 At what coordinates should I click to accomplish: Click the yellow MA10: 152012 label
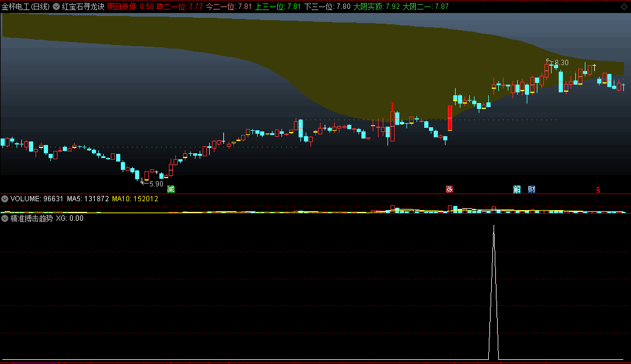135,199
